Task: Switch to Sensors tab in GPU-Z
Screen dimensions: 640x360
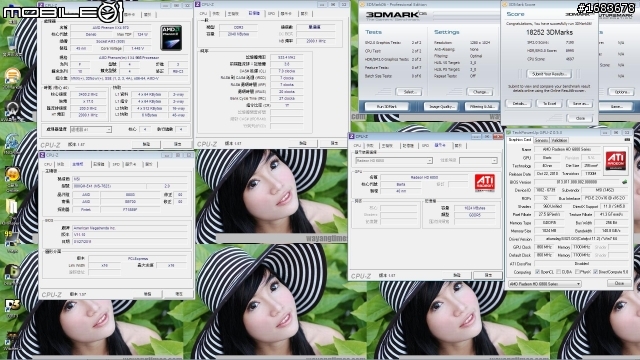Action: 542,140
